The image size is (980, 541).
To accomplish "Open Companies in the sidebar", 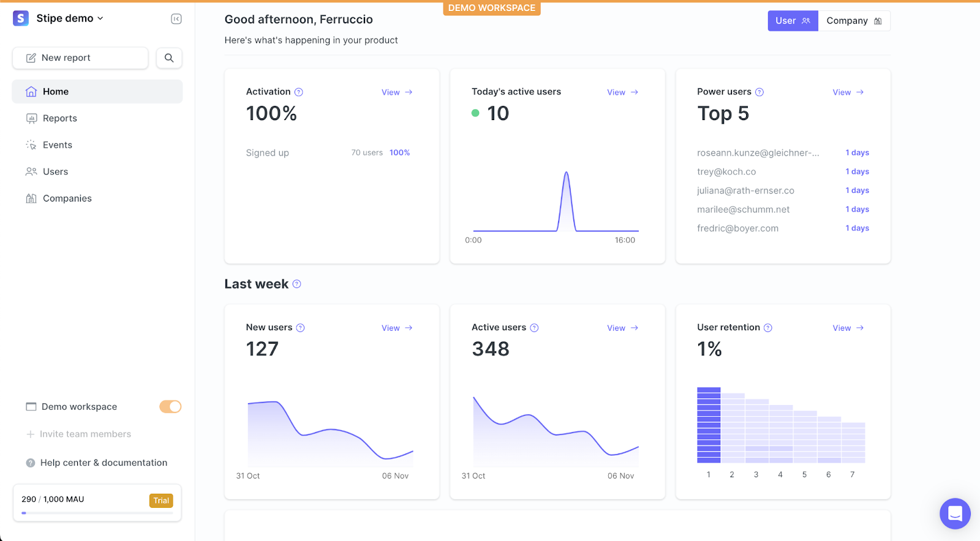I will pos(97,199).
